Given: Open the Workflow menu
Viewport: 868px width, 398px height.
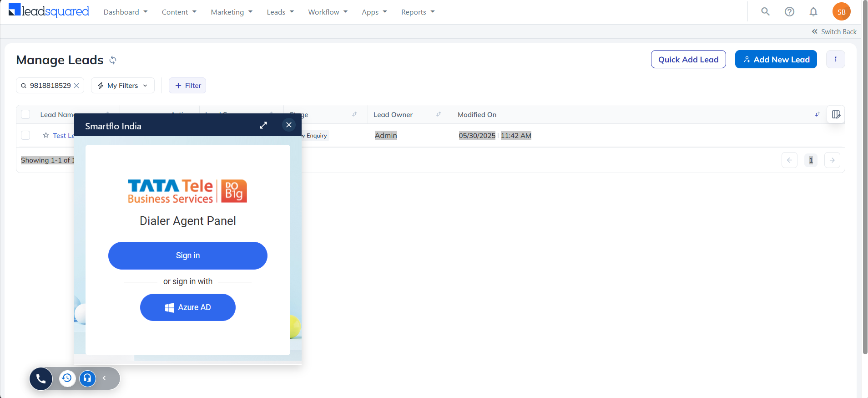Looking at the screenshot, I should [x=328, y=12].
